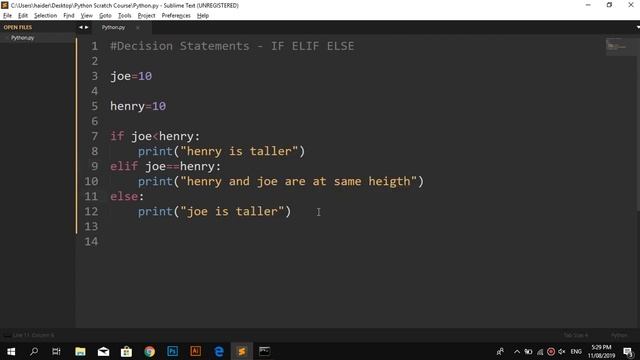Open the Tools menu
The image size is (640, 360).
124,16
